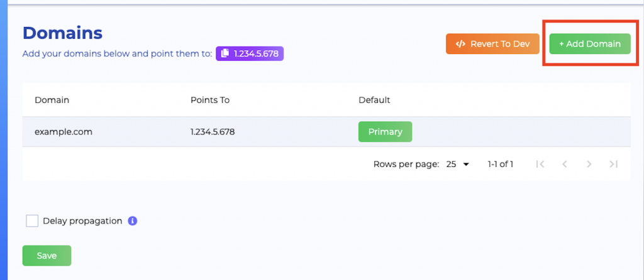Image resolution: width=644 pixels, height=280 pixels.
Task: Click the info icon beside Delay propagation
Action: point(133,221)
